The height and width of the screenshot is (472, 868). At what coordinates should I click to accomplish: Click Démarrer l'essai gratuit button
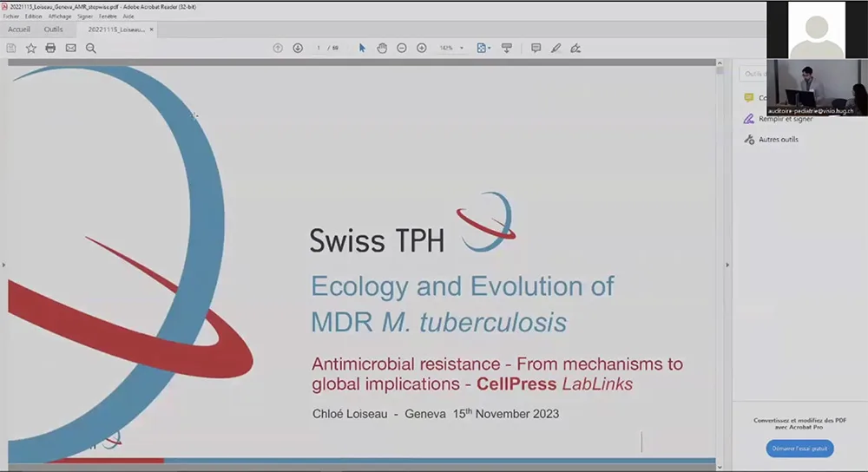(800, 449)
